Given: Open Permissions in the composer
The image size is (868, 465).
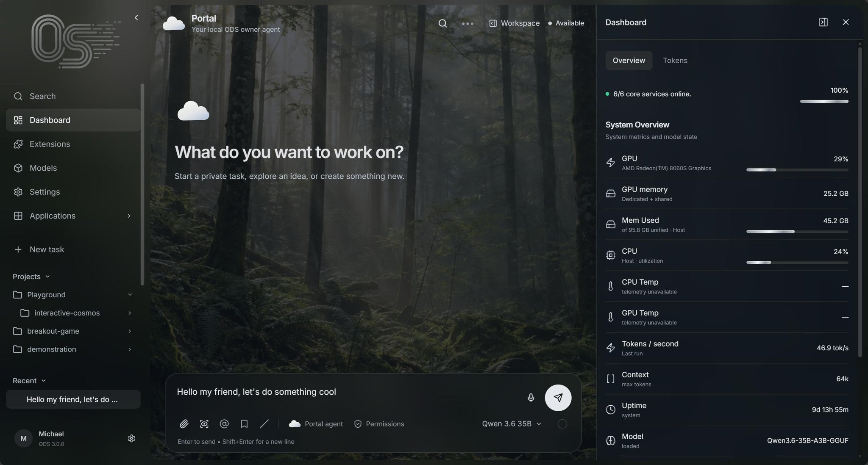Looking at the screenshot, I should (x=379, y=423).
